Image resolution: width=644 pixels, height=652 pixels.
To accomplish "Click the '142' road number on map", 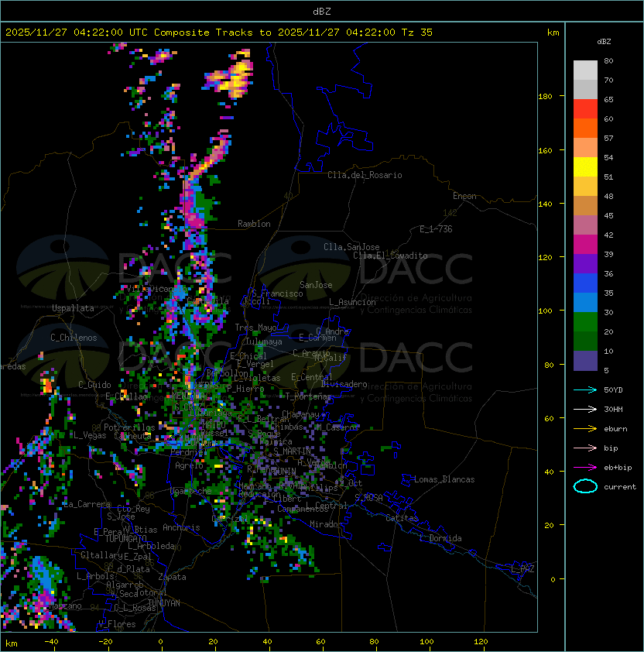I will click(x=450, y=213).
